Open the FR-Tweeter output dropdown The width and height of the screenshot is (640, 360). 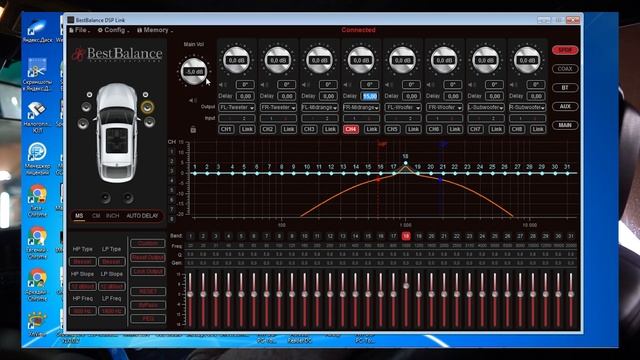[x=278, y=107]
